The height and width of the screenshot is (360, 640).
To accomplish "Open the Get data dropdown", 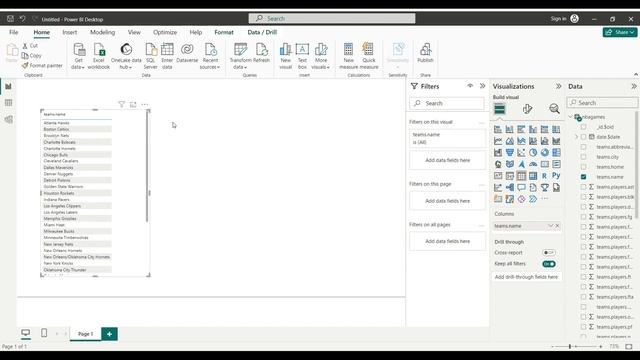I will [x=78, y=56].
